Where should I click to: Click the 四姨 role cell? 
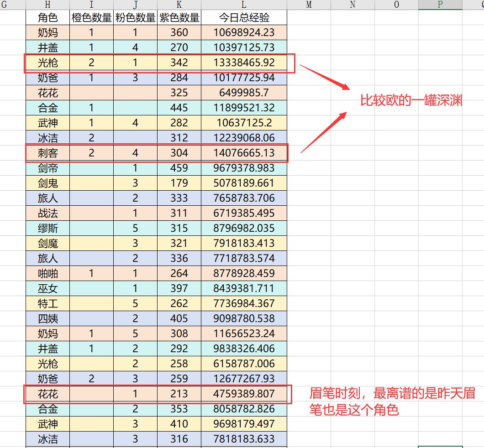(47, 319)
